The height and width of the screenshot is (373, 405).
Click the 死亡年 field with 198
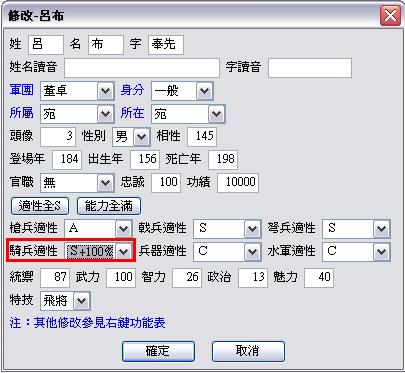[x=223, y=160]
